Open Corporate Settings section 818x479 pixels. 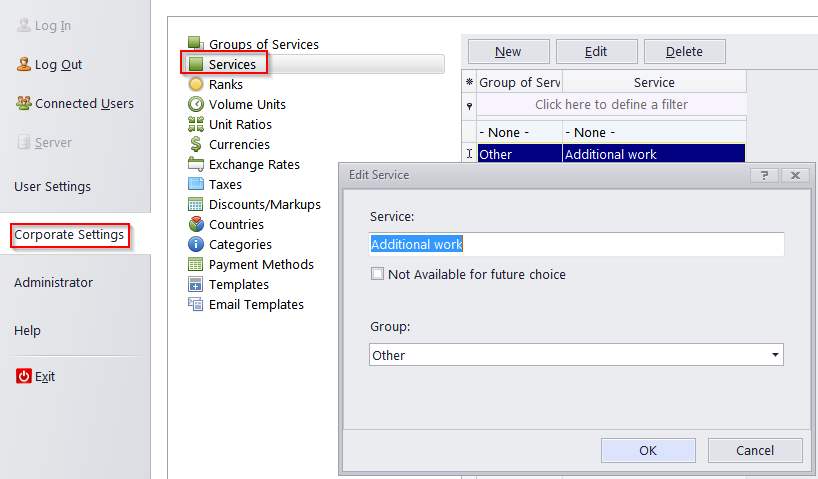point(69,235)
